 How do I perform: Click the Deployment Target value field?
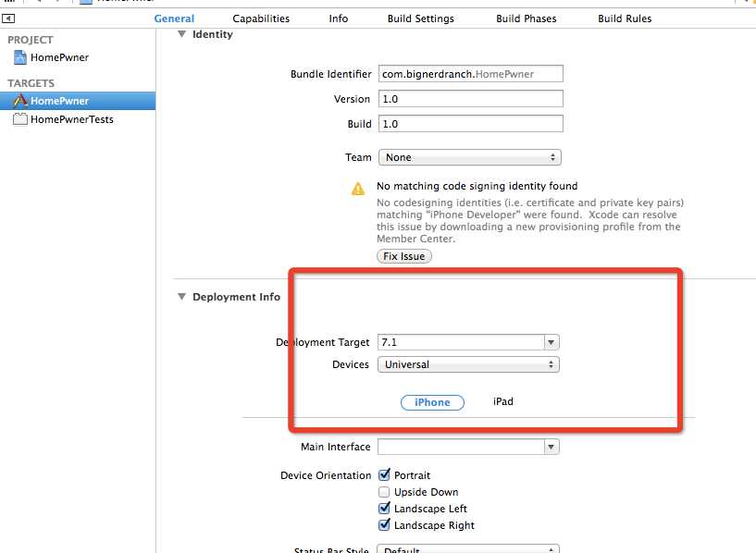point(462,342)
